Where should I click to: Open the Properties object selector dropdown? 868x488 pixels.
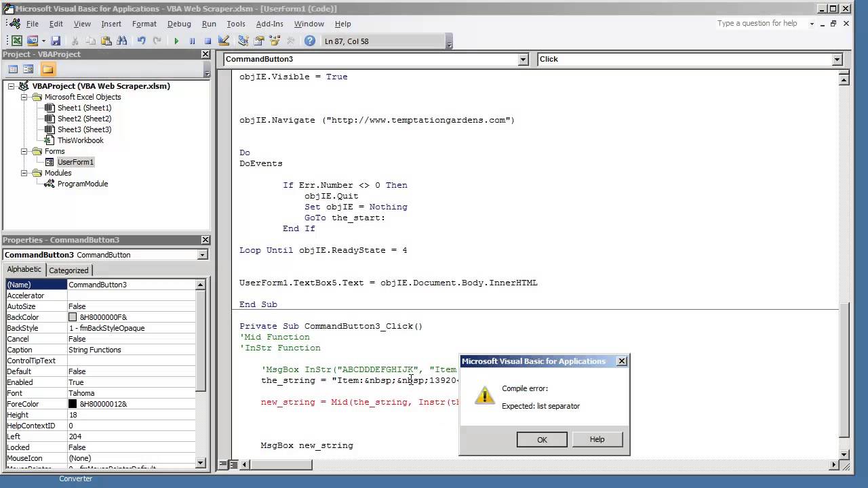coord(202,255)
